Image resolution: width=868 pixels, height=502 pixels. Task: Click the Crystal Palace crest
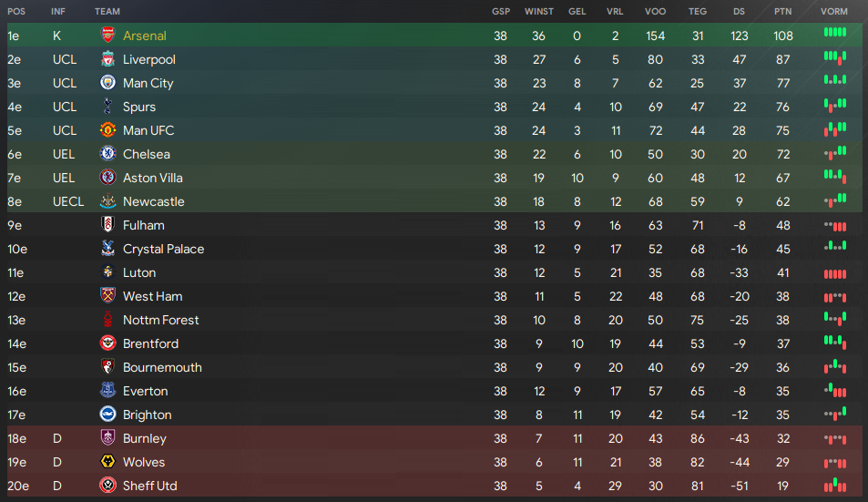click(x=107, y=249)
